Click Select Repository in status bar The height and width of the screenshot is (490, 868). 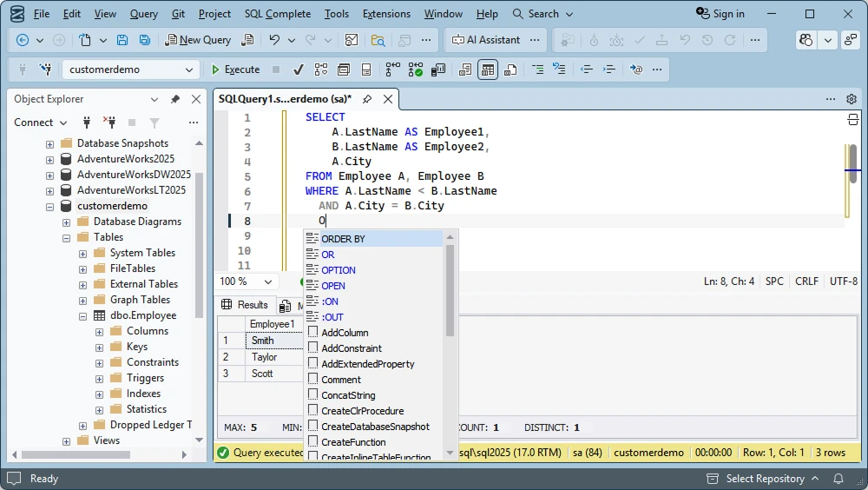[764, 479]
